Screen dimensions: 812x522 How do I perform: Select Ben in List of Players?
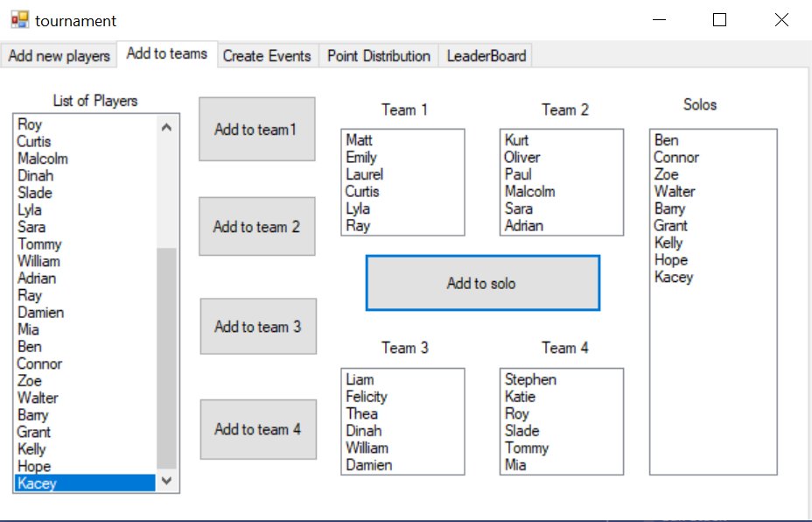[85, 347]
